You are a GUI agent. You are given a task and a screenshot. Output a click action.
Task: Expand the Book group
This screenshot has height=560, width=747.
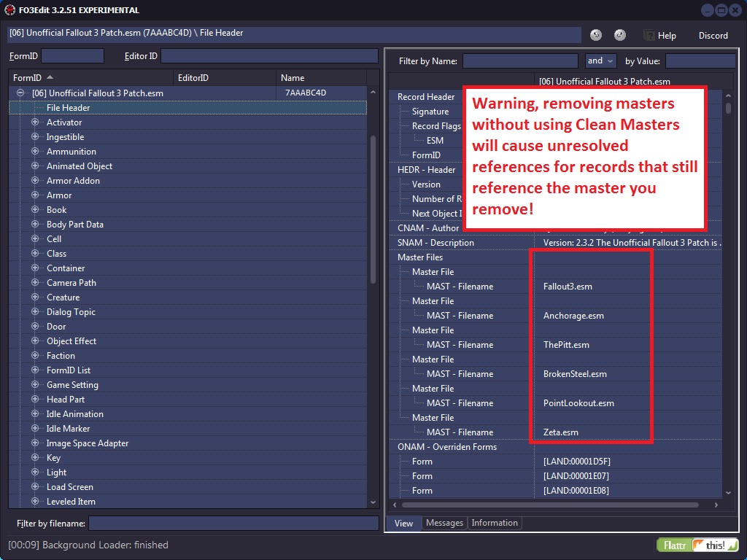pos(35,209)
